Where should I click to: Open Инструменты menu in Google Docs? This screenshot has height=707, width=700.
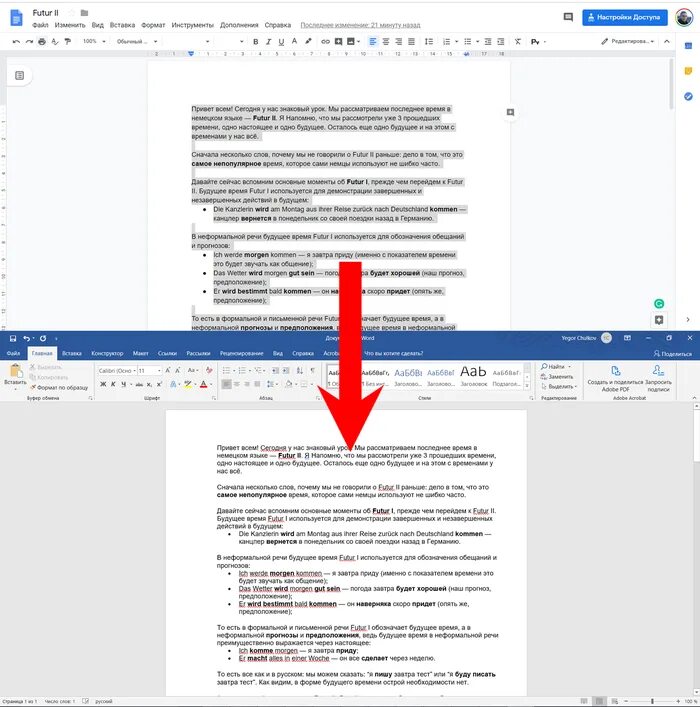193,25
